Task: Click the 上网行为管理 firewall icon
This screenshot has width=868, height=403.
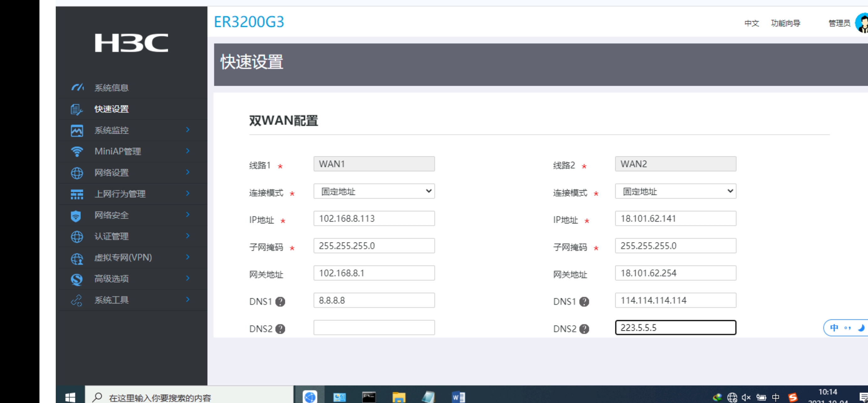Action: pyautogui.click(x=77, y=194)
